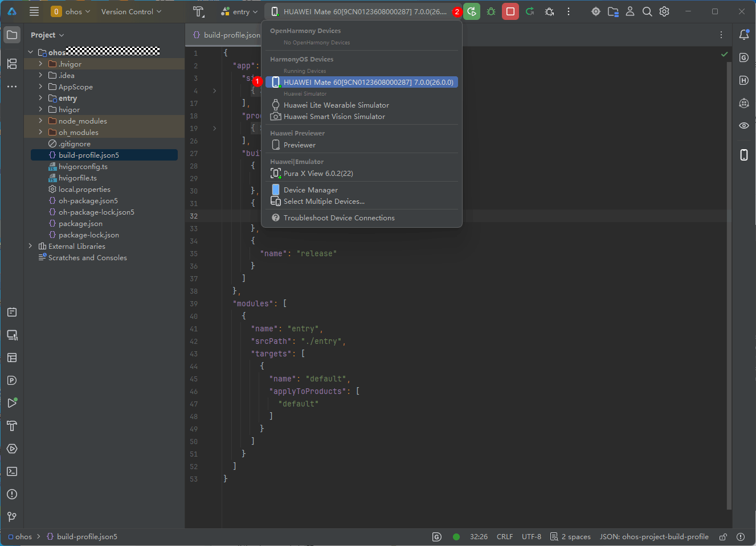Click the circled P icon in left sidebar
Image resolution: width=756 pixels, height=546 pixels.
pyautogui.click(x=12, y=380)
